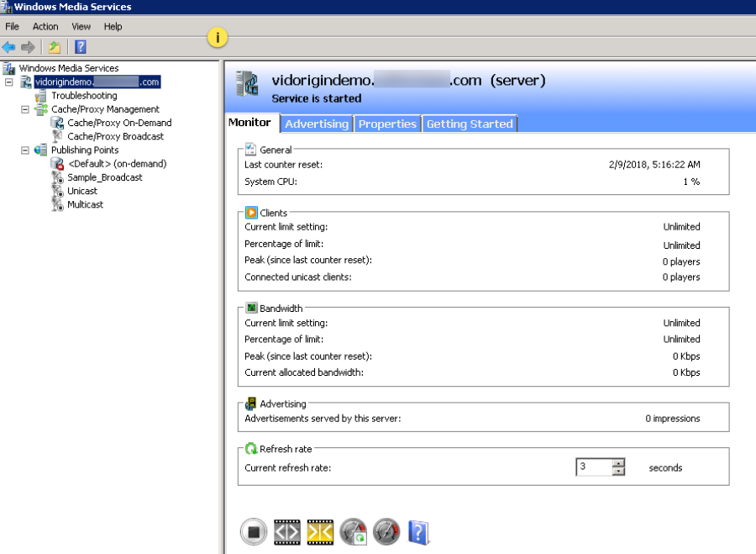Open the performance monitor gauge icon
Viewport: 756px width, 554px height.
386,531
